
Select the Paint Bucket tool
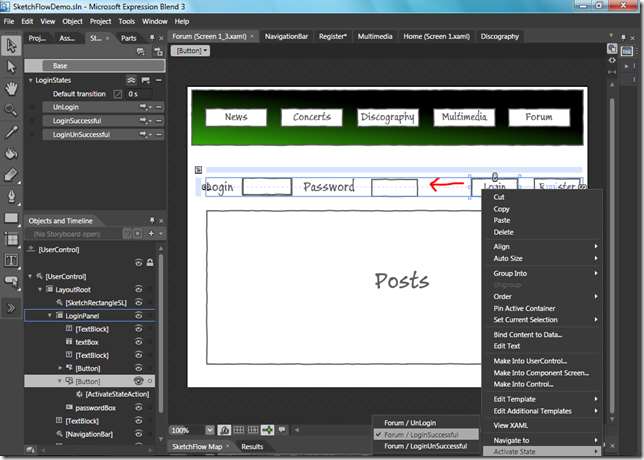click(11, 153)
